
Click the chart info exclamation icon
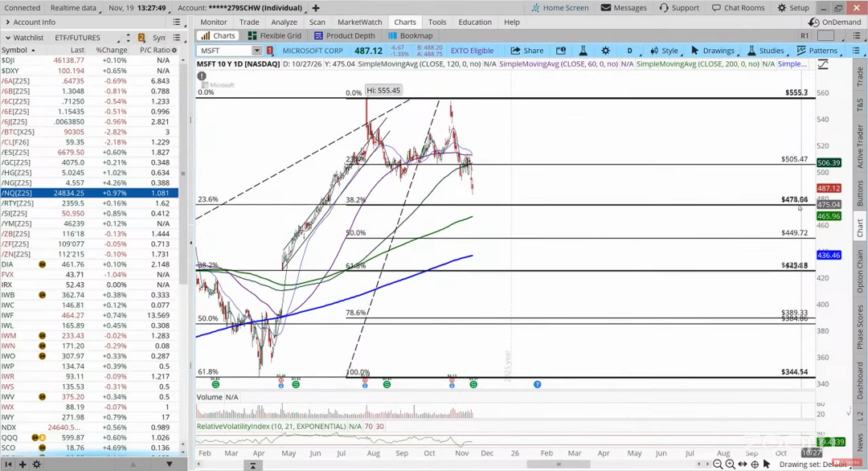pos(202,76)
